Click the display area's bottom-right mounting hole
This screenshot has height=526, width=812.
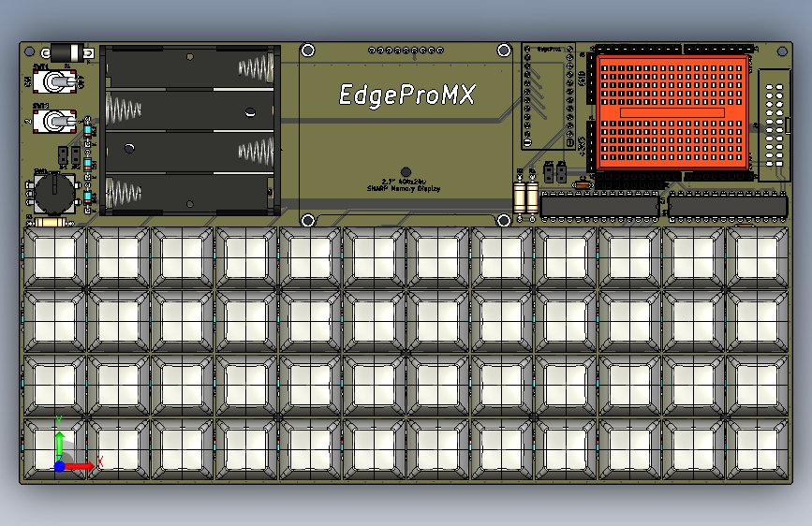[504, 220]
